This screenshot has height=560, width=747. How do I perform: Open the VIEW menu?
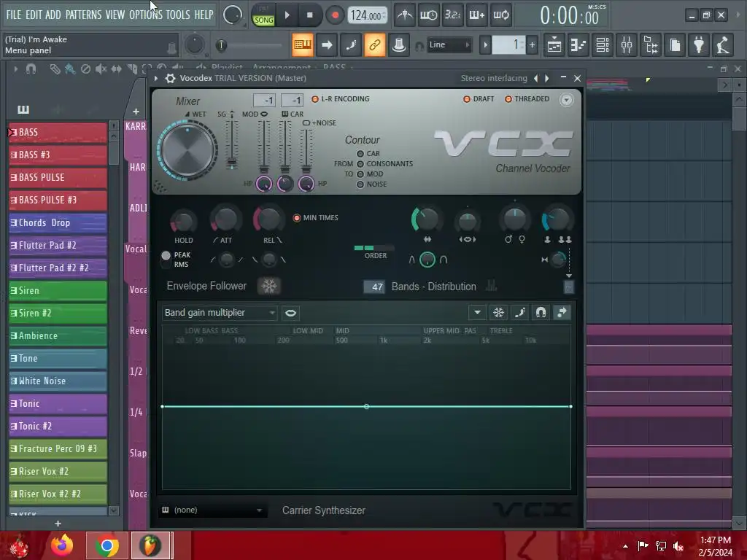115,15
